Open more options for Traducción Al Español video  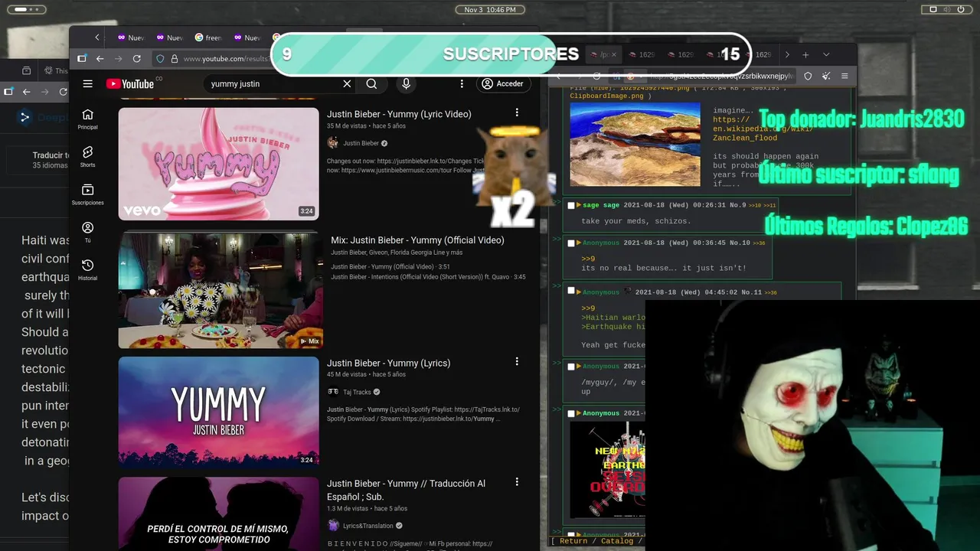coord(517,482)
